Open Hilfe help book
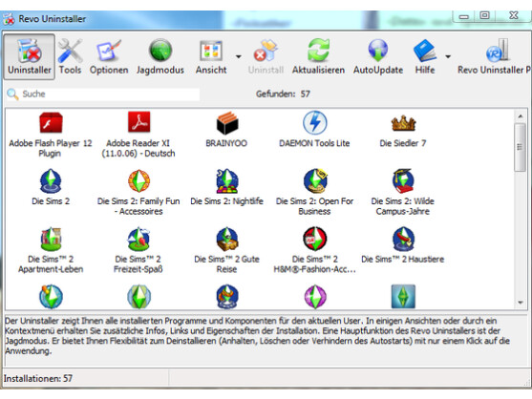 (x=425, y=56)
